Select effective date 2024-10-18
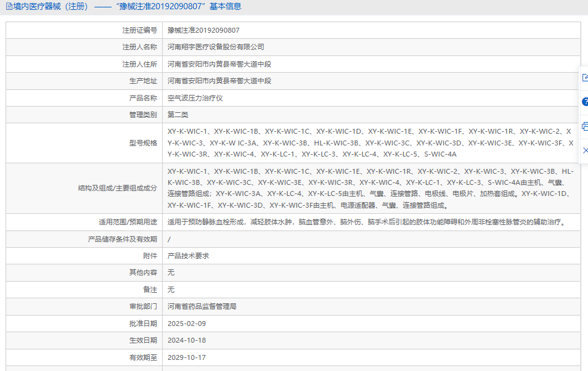 pyautogui.click(x=187, y=340)
